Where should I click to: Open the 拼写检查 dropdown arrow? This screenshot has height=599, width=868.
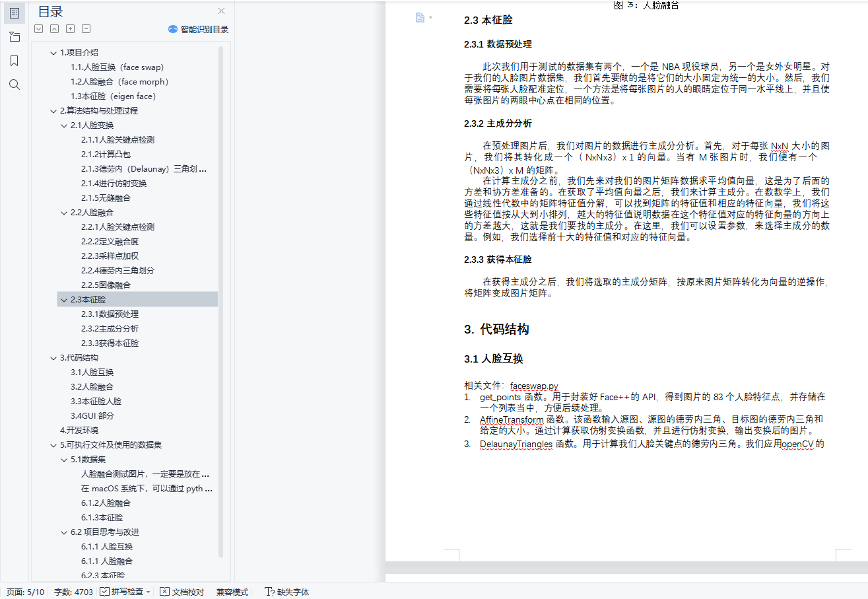coord(149,592)
